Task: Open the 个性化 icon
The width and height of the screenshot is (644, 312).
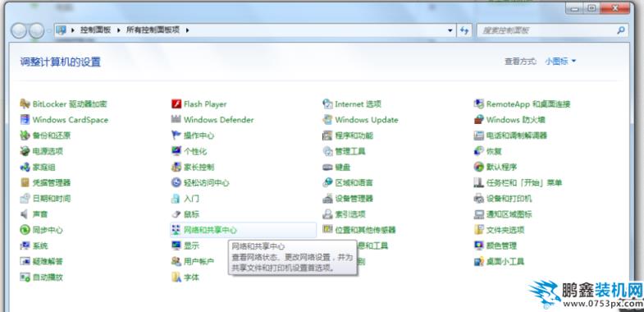Action: [x=176, y=151]
